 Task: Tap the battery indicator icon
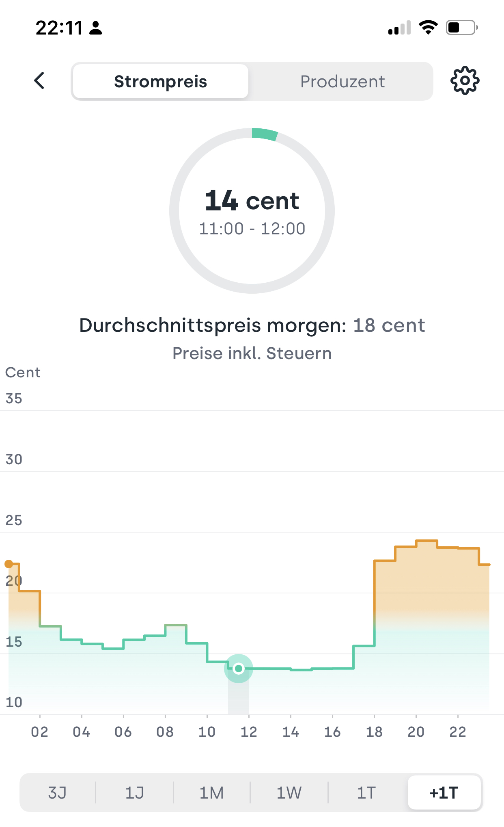coord(462,28)
